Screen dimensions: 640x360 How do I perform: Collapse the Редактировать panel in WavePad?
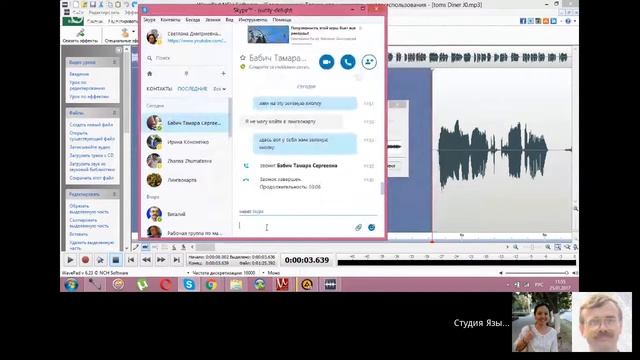tap(114, 194)
